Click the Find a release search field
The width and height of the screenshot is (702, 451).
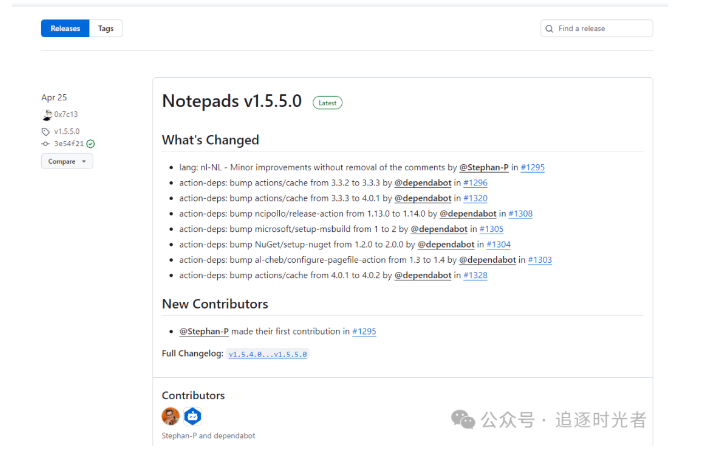pyautogui.click(x=600, y=29)
